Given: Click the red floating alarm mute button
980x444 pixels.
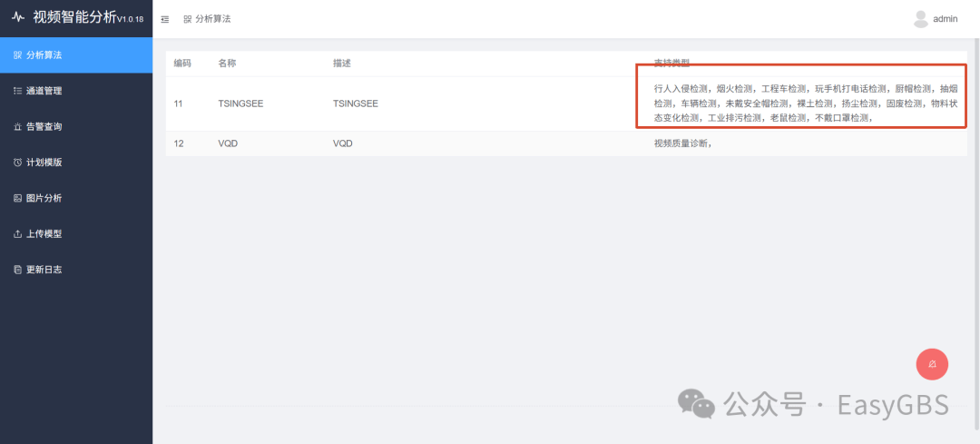Looking at the screenshot, I should click(932, 364).
